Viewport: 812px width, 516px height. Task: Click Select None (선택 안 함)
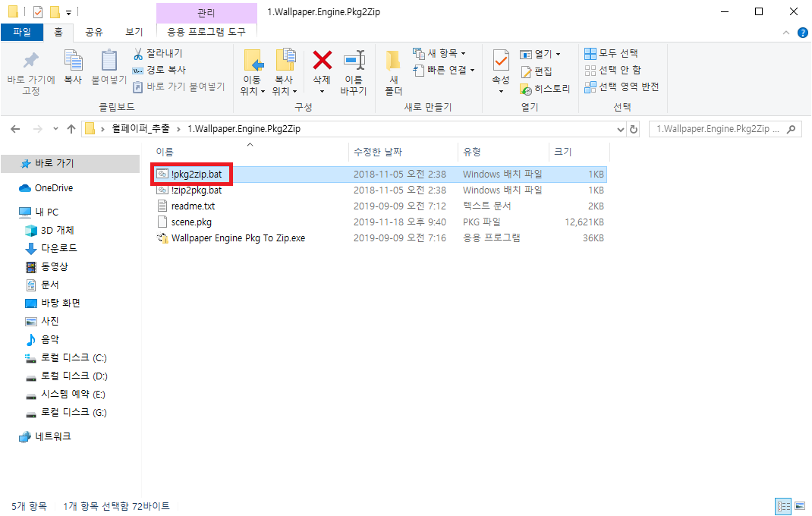click(612, 70)
